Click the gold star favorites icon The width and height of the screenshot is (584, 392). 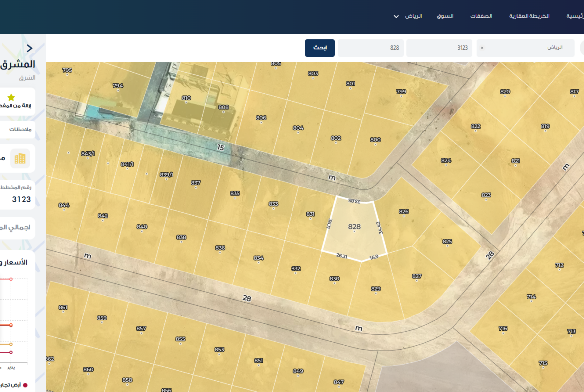pos(11,97)
